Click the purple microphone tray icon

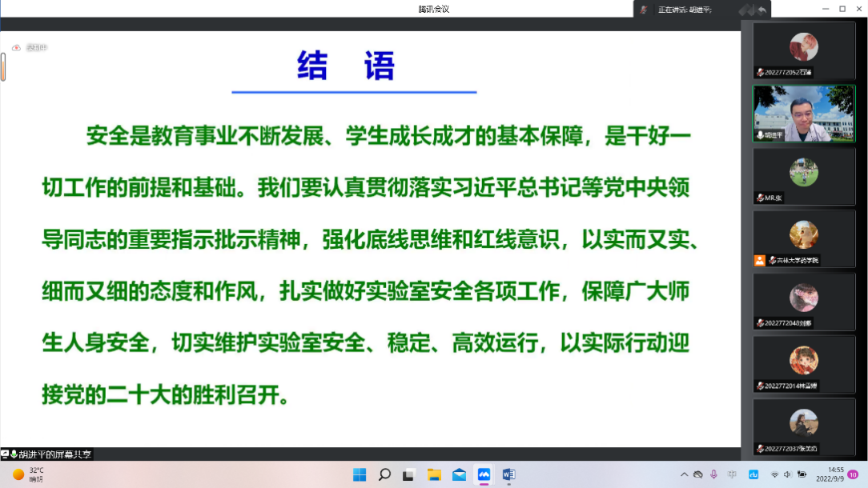pos(714,474)
